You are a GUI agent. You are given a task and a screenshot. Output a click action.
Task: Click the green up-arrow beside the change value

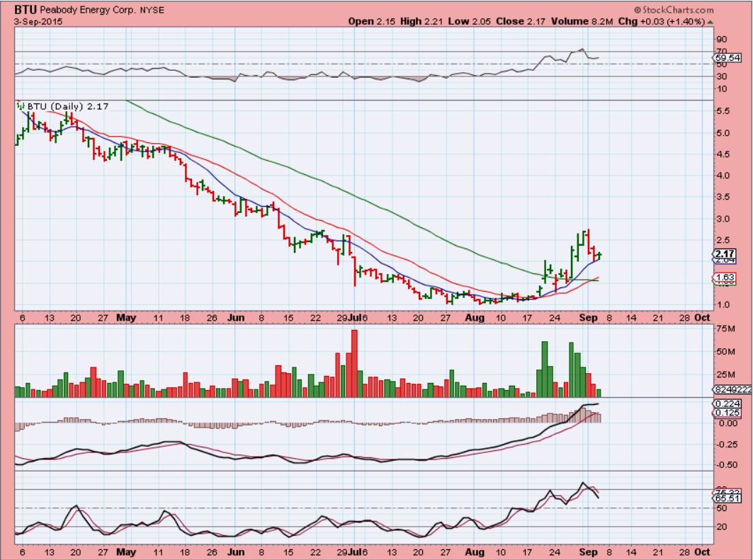tap(710, 22)
